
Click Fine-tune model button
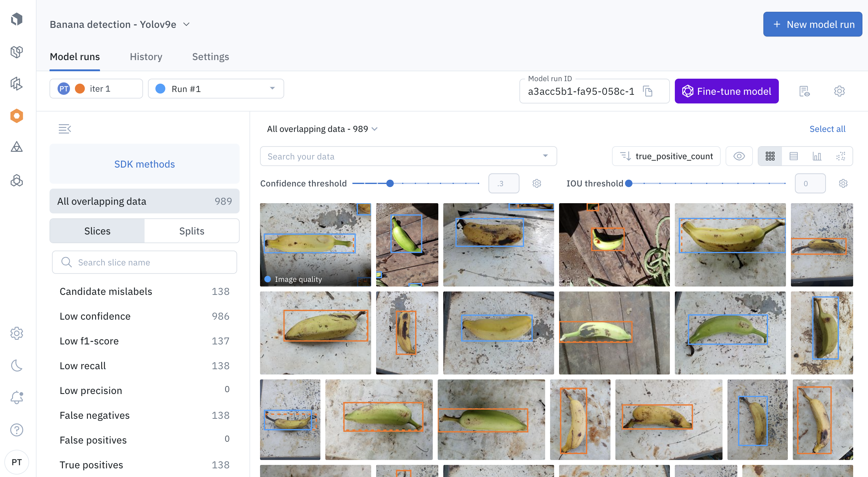(726, 91)
